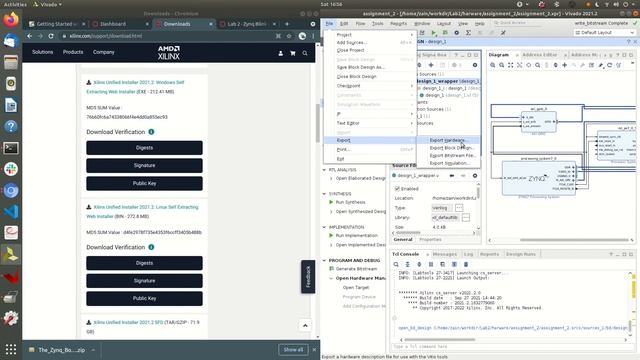Switch to the Messages tab
640x360 pixels.
[444, 254]
